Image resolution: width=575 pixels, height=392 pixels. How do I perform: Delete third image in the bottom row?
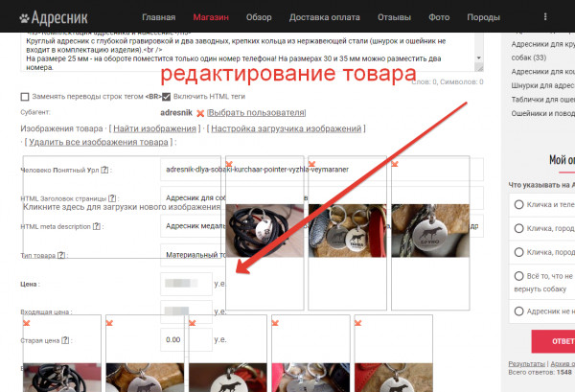pyautogui.click(x=193, y=323)
